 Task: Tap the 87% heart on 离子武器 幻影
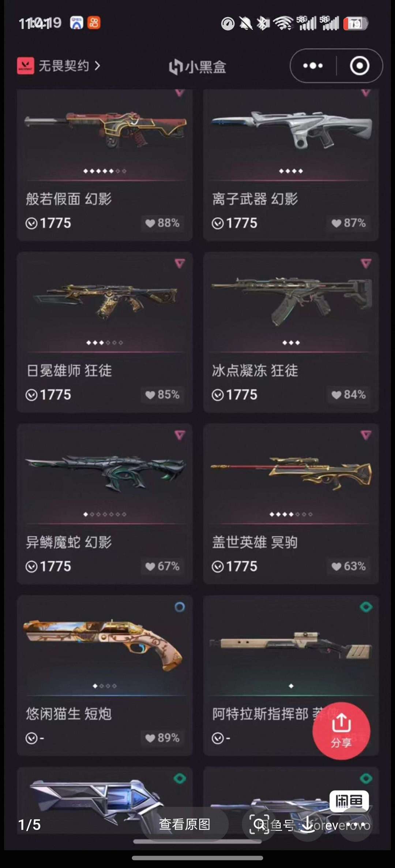tap(349, 223)
